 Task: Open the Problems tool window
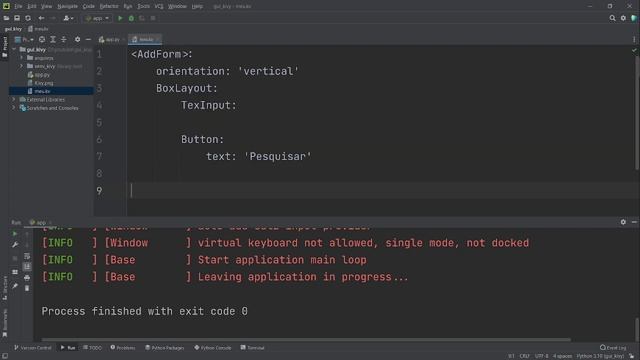tap(123, 348)
